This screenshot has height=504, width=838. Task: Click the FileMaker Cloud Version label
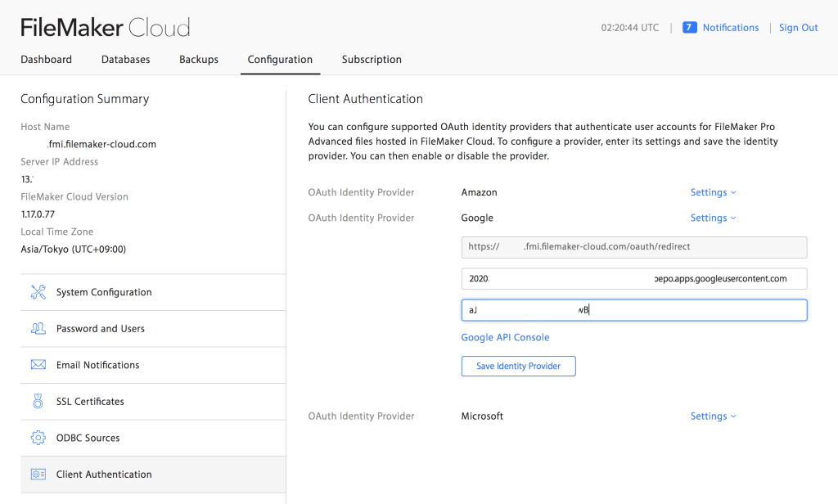pyautogui.click(x=74, y=196)
